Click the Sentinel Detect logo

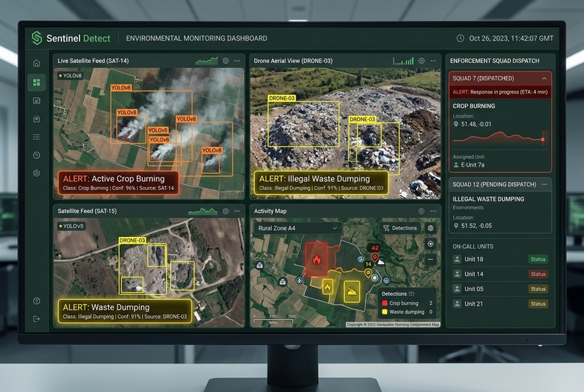point(71,38)
